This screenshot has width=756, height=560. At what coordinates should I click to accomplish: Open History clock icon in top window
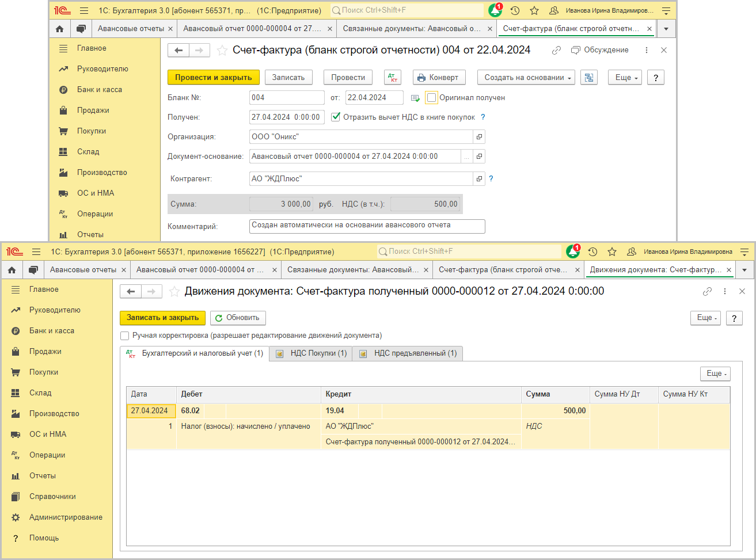coord(515,10)
